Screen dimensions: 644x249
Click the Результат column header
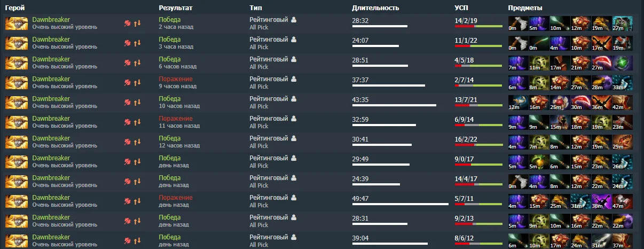point(176,8)
